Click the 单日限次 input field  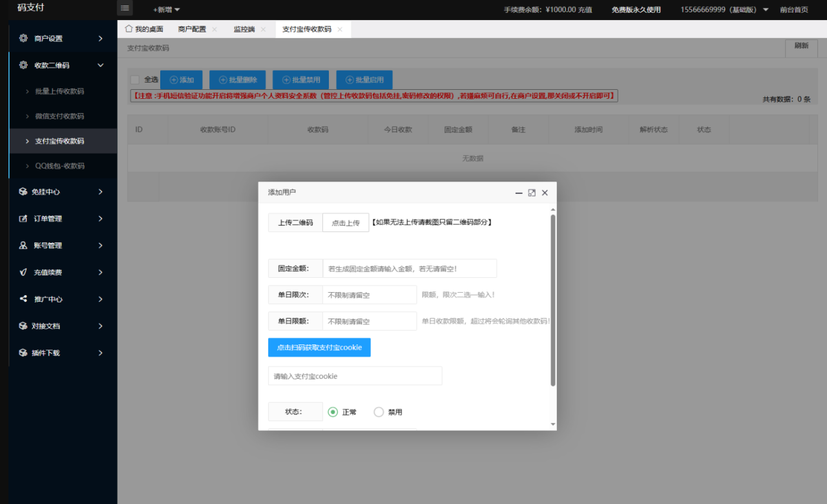click(370, 295)
